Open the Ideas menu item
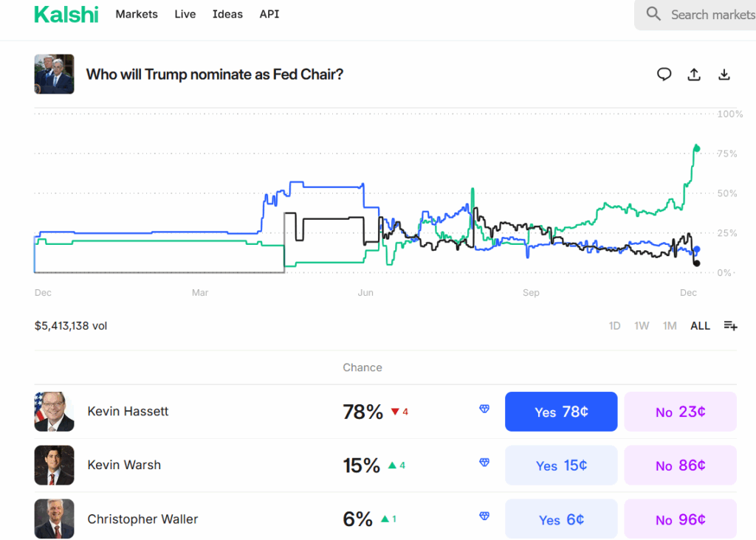The width and height of the screenshot is (756, 540). pos(227,14)
